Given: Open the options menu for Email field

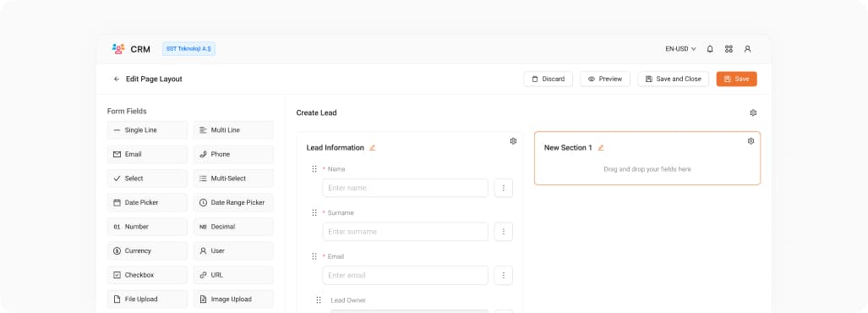Looking at the screenshot, I should 503,275.
